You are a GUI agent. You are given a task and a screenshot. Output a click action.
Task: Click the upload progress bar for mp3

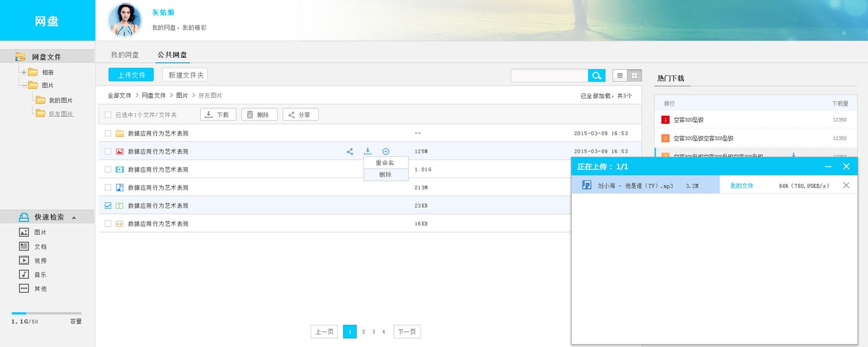[646, 185]
